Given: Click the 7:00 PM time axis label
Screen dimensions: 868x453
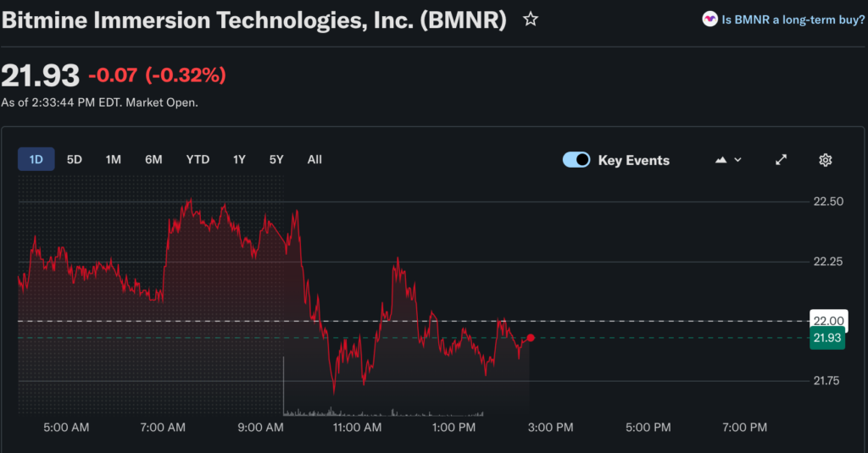Looking at the screenshot, I should tap(744, 427).
